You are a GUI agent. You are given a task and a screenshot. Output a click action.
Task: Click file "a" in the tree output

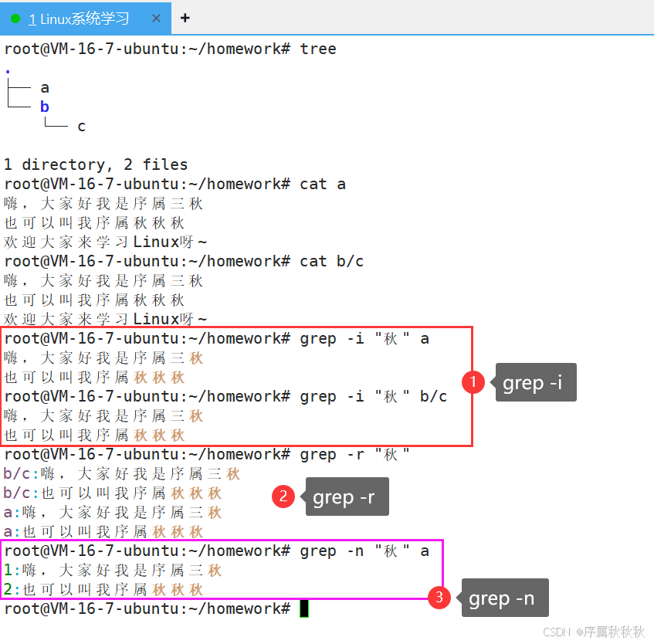pyautogui.click(x=45, y=88)
